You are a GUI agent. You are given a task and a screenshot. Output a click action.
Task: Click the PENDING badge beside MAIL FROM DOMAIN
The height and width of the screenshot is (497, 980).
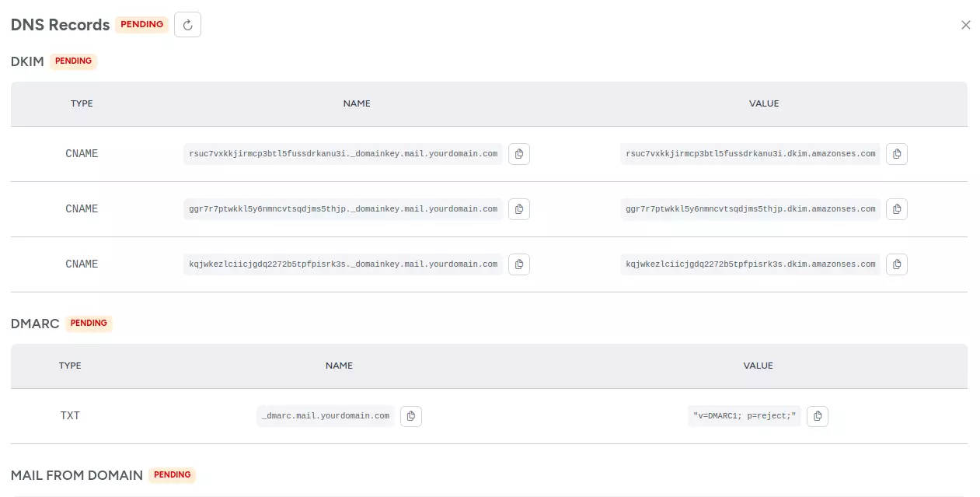(173, 475)
